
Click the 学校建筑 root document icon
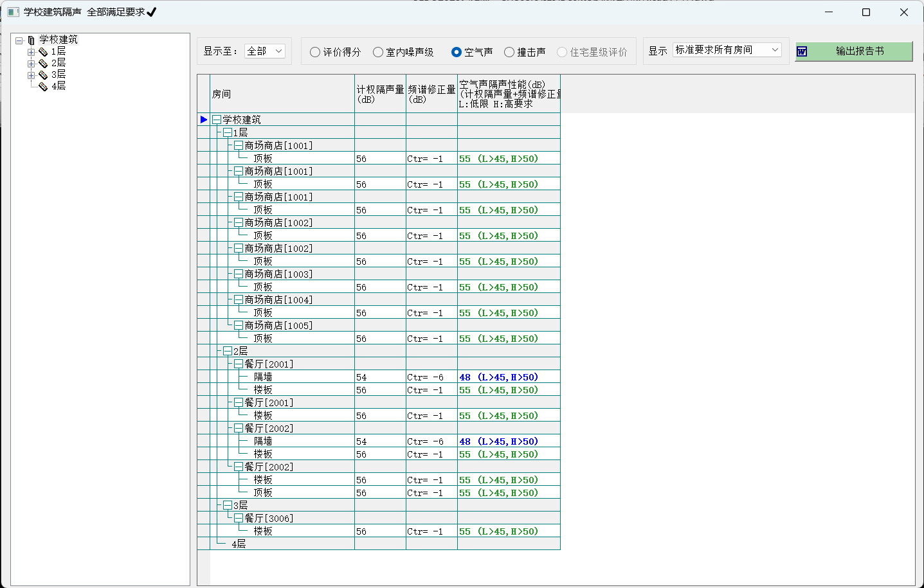32,40
